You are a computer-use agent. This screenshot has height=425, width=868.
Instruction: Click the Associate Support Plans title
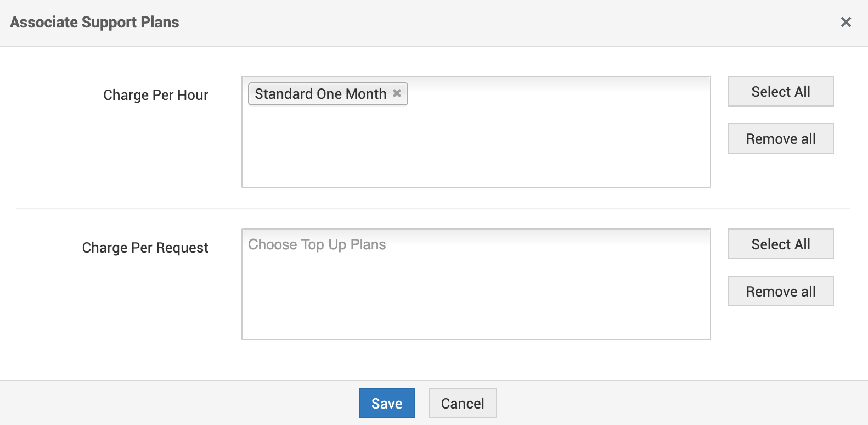(94, 23)
